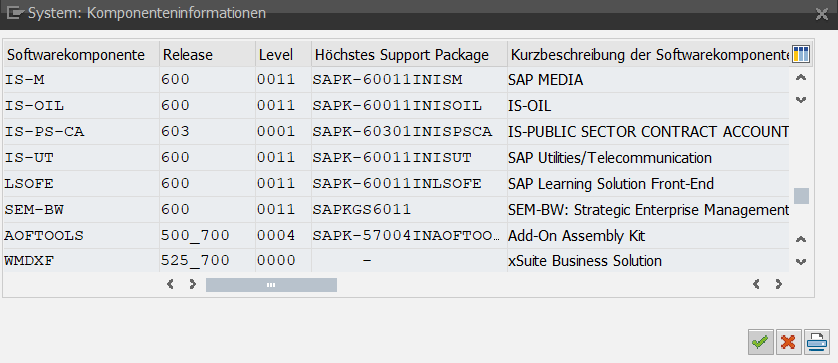
Task: Click description IS-PUBLIC SECTOR CONTRACT ACCOUNT
Action: [649, 132]
